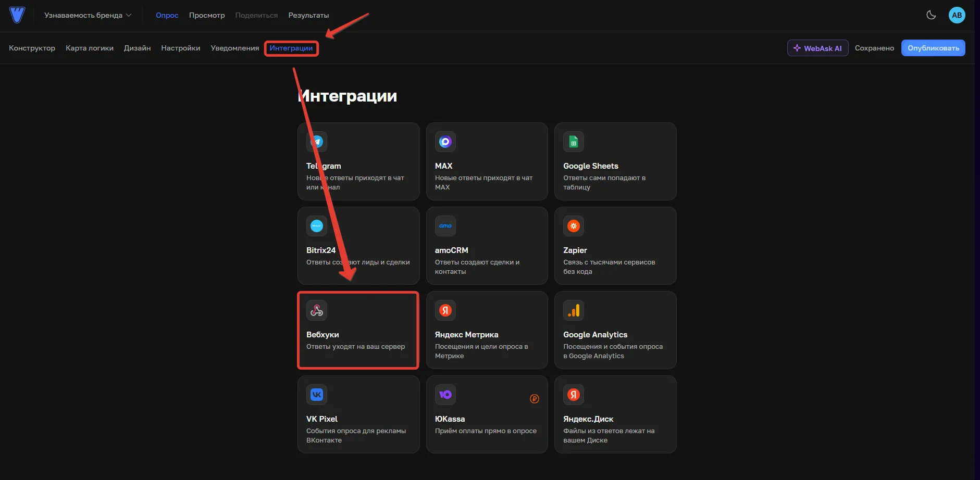Open the Настройки section
This screenshot has width=980, height=480.
(x=181, y=48)
